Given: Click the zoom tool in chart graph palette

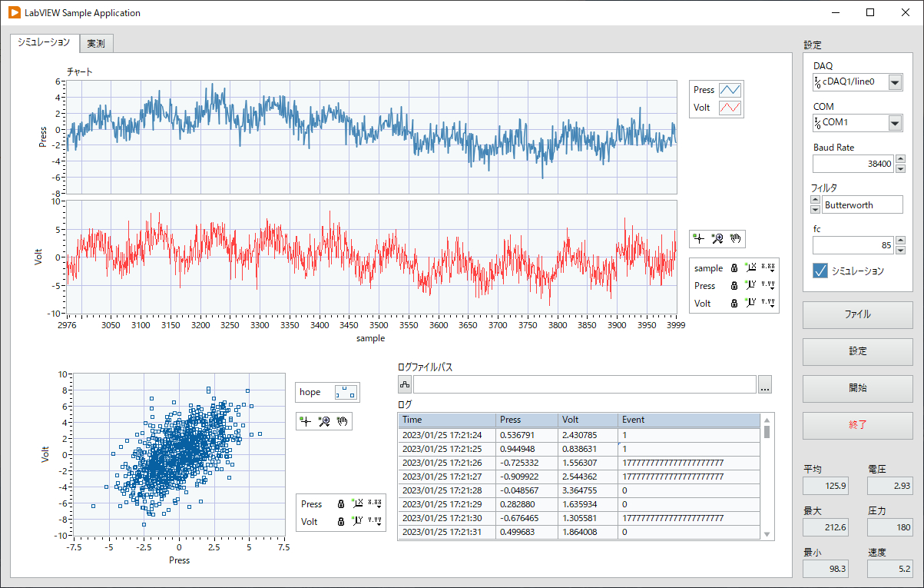Looking at the screenshot, I should [717, 239].
